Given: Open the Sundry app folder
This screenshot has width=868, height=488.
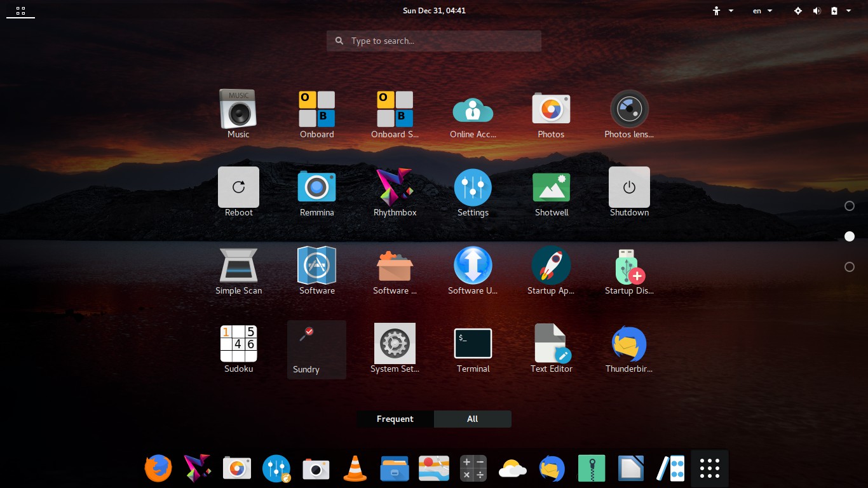Looking at the screenshot, I should coord(316,349).
